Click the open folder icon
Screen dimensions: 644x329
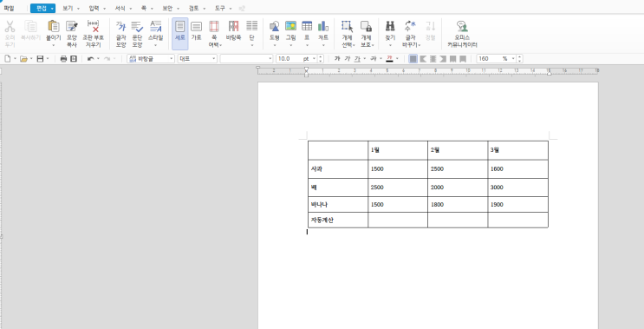[x=23, y=59]
